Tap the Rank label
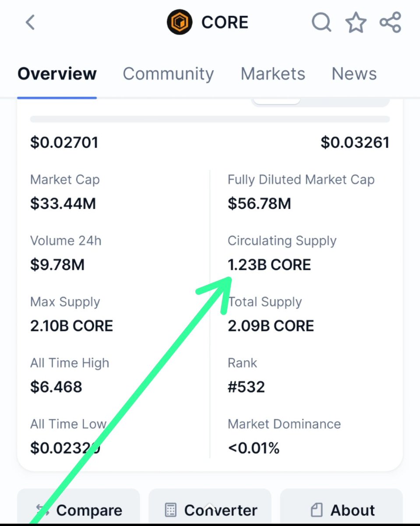Image resolution: width=420 pixels, height=526 pixels. click(243, 363)
